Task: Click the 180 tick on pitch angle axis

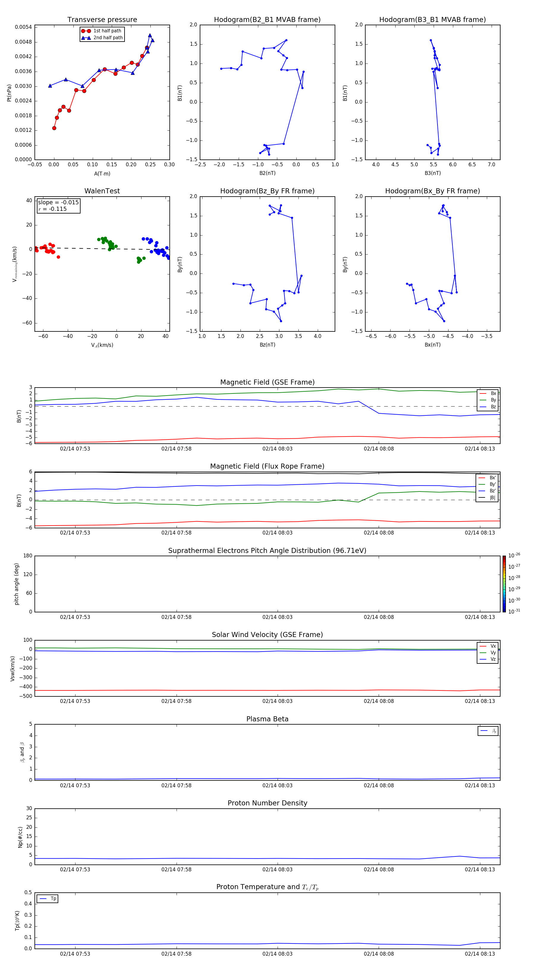Action: [x=28, y=556]
